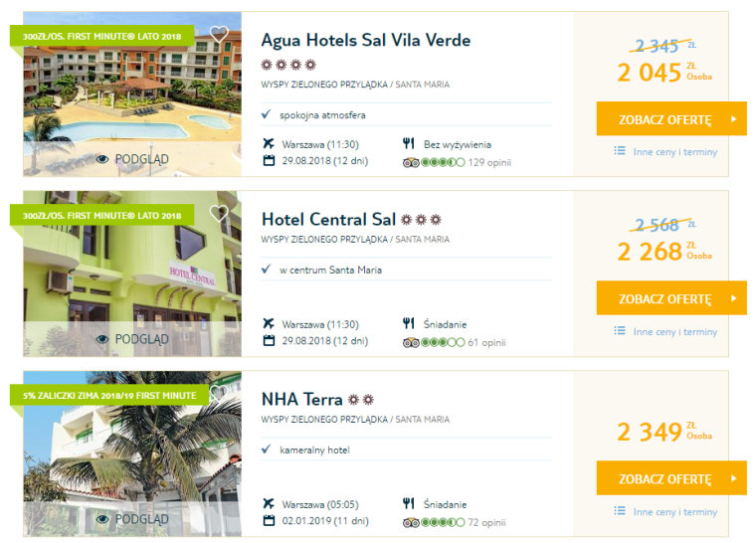The width and height of the screenshot is (756, 543).
Task: Click ZOBACZ OFERTĘ button for NHA Terra
Action: [671, 478]
